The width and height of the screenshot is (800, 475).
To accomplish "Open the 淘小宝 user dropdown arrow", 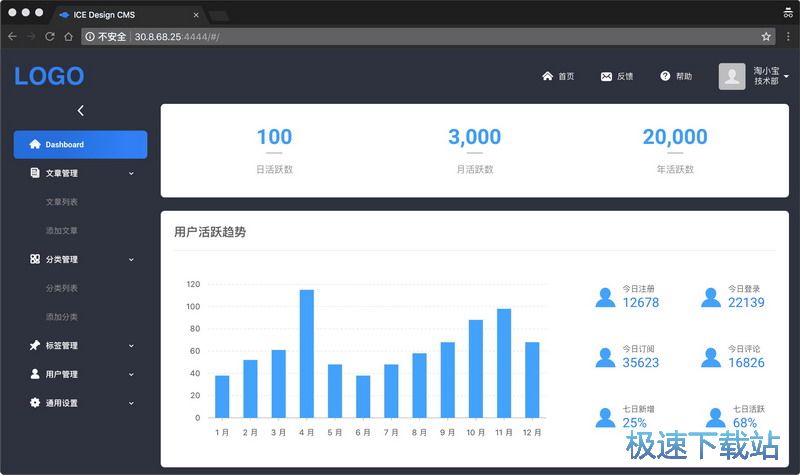I will 786,77.
